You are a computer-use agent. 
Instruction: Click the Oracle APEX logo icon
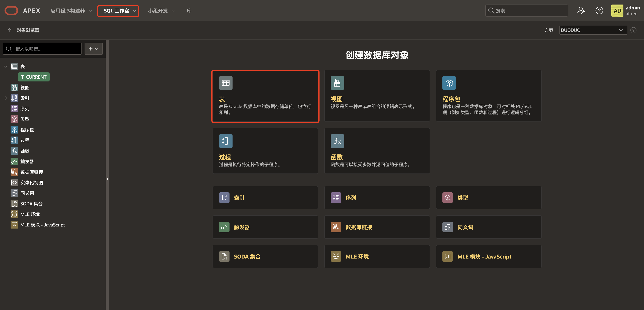click(11, 11)
